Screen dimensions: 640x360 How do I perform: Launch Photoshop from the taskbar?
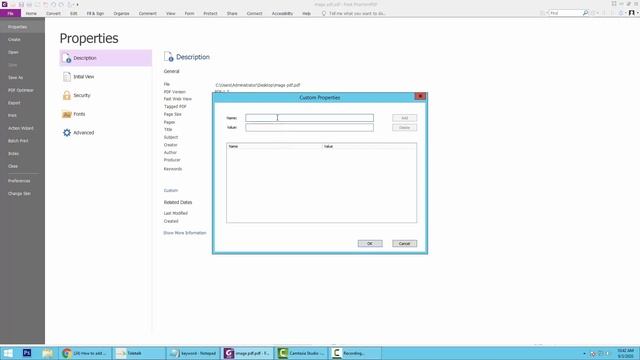click(x=27, y=353)
